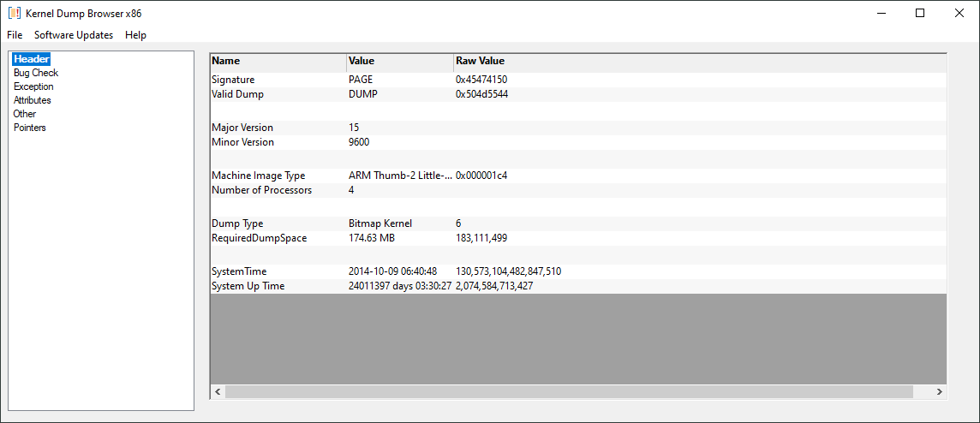Click the 174.63 MB value
This screenshot has height=423, width=980.
click(371, 238)
